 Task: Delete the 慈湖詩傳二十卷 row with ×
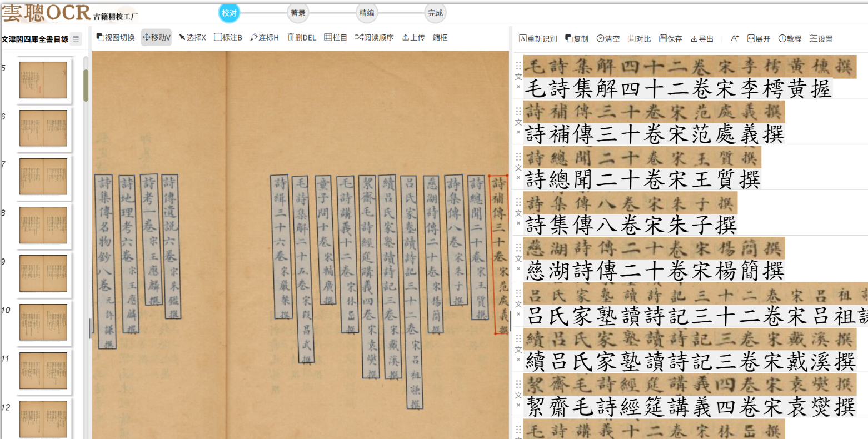point(518,268)
